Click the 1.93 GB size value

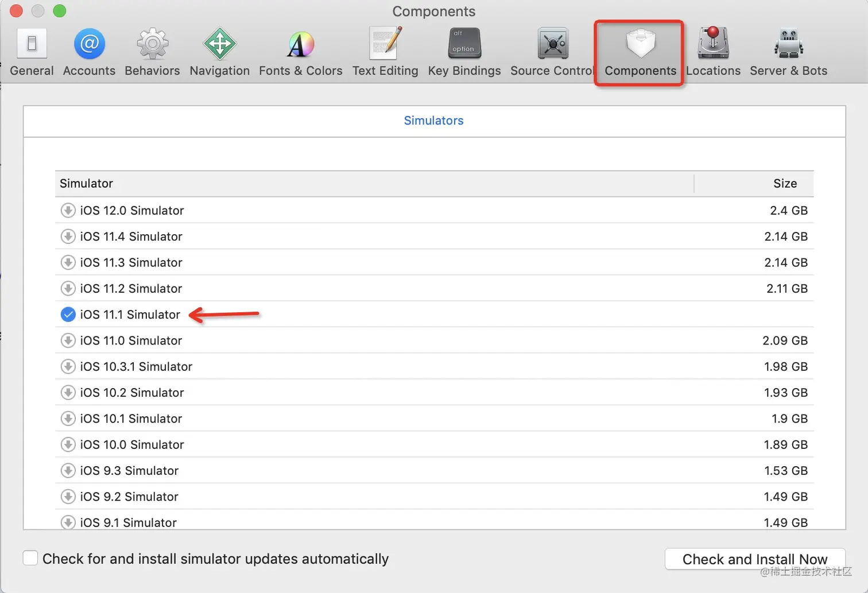pos(786,393)
